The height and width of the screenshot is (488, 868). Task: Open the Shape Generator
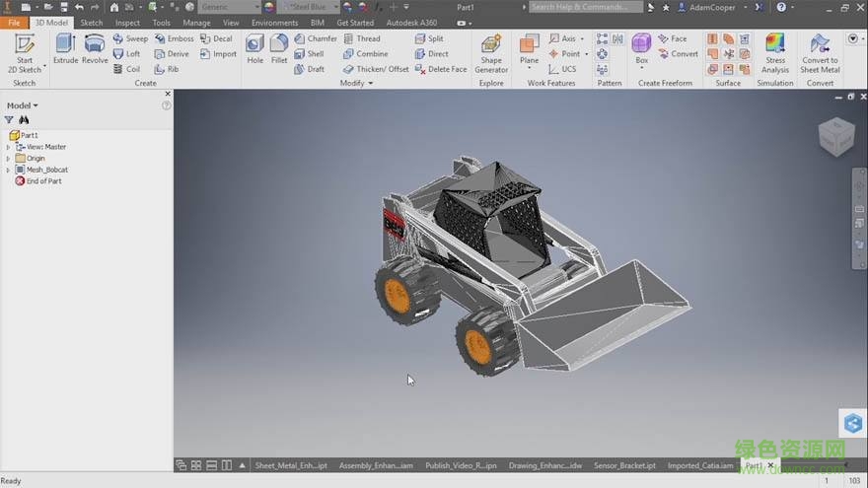coord(491,51)
